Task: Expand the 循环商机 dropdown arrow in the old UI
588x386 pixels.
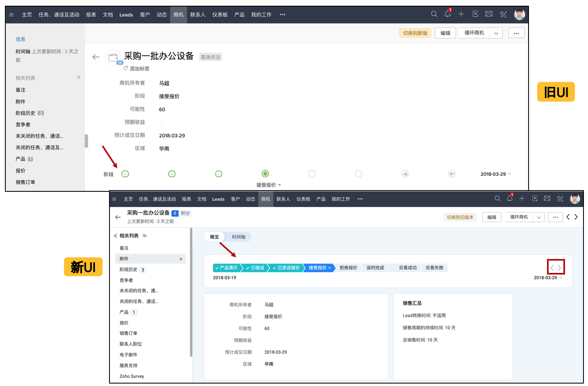Action: click(496, 33)
